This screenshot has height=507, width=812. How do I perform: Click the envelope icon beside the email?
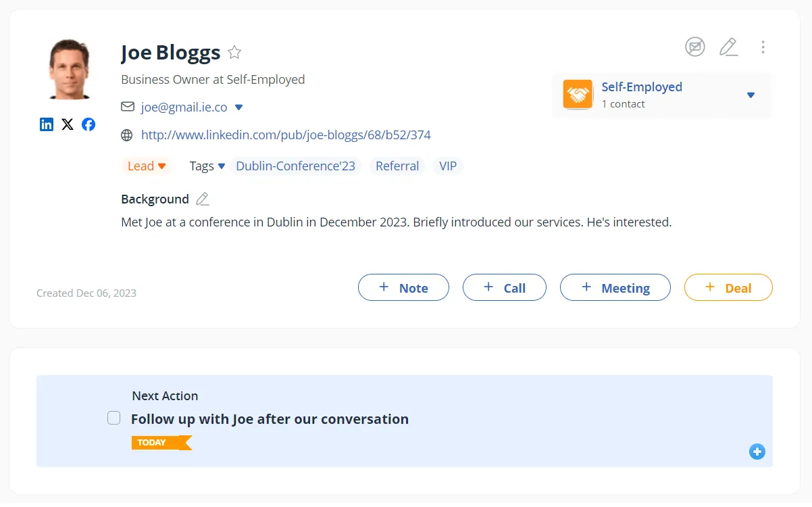(127, 107)
